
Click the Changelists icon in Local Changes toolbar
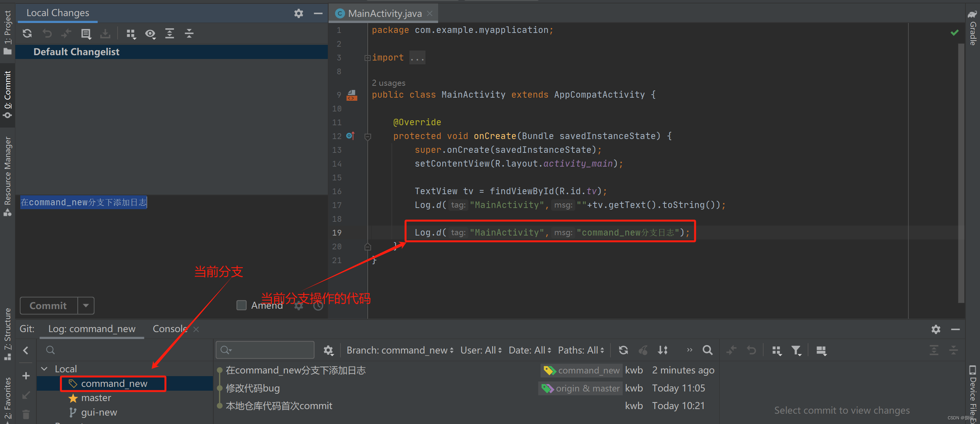point(86,34)
